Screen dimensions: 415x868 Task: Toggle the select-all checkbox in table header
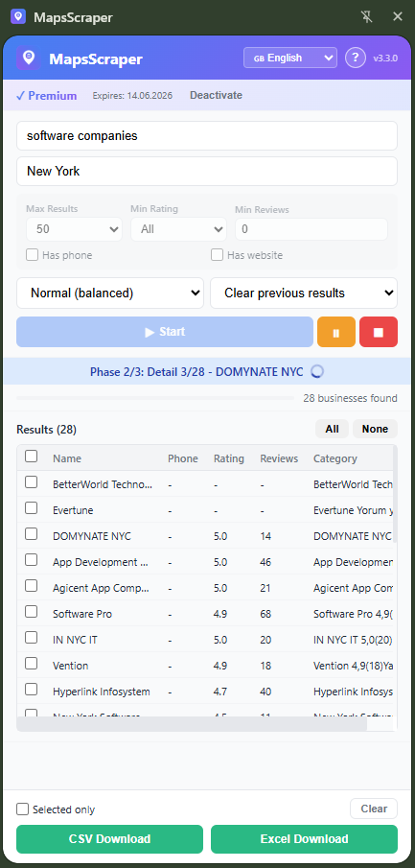[x=32, y=457]
